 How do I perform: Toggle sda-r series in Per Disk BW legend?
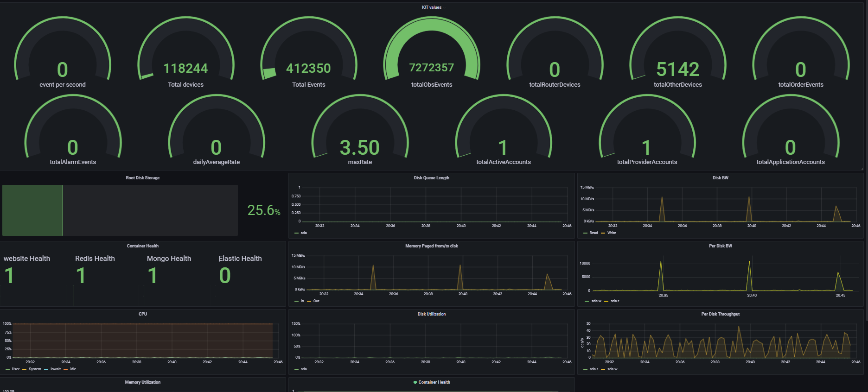click(x=614, y=301)
